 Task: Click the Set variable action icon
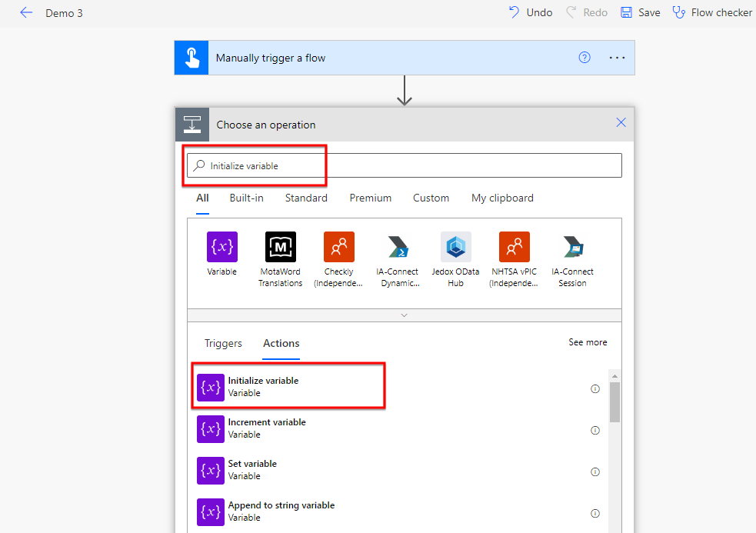coord(211,470)
